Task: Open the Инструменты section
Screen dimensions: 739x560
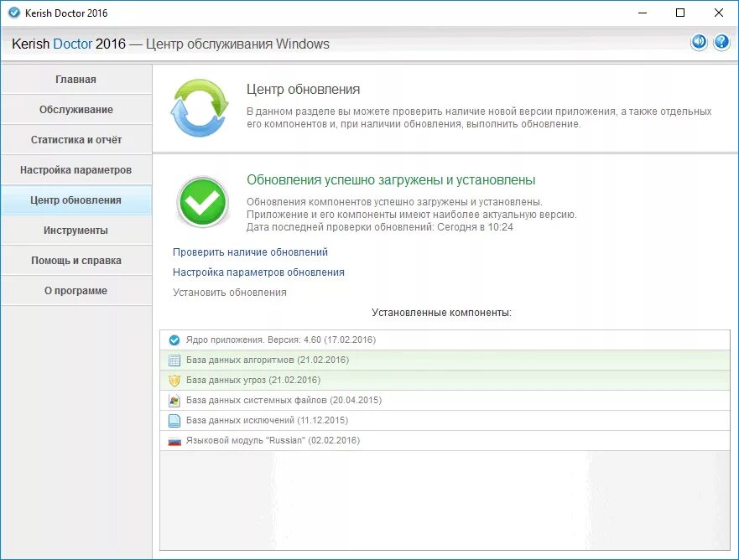Action: click(75, 230)
